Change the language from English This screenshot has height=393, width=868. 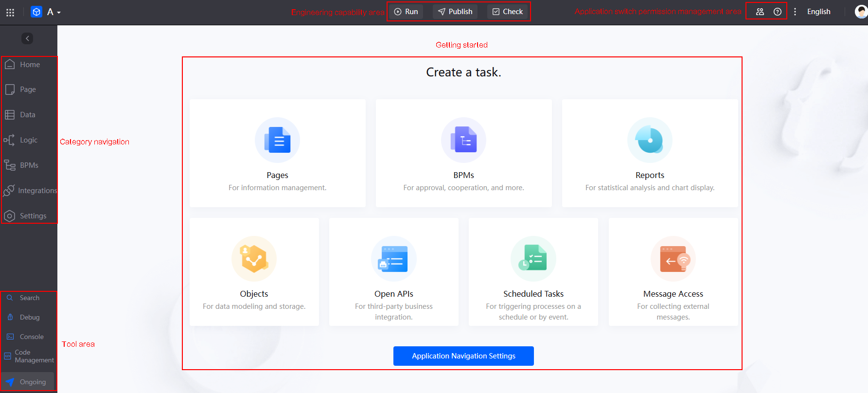(819, 12)
